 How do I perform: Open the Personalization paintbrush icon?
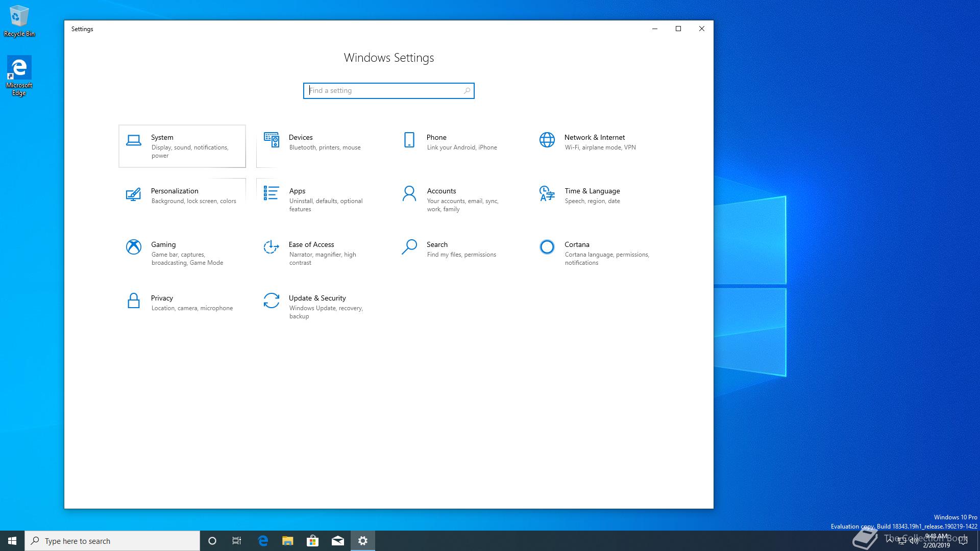click(x=133, y=194)
